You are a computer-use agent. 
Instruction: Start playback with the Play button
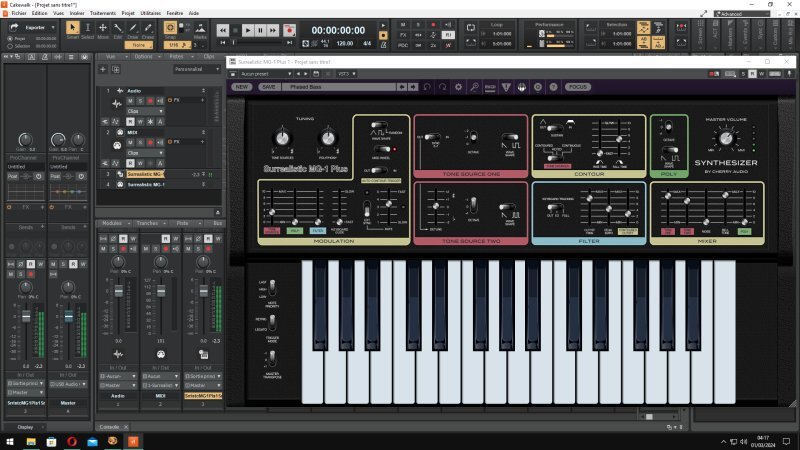[248, 31]
